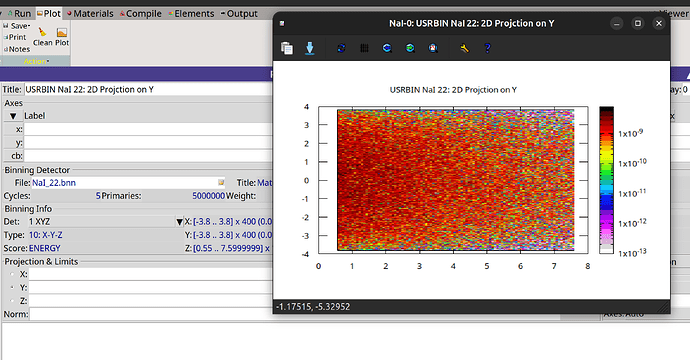This screenshot has height=360, width=690.
Task: Click the Plot action button
Action: 62,37
